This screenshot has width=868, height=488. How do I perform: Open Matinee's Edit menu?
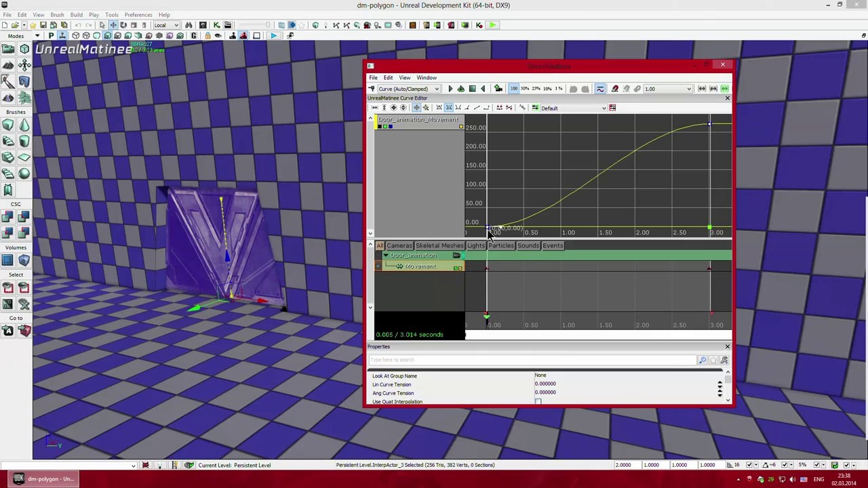click(388, 78)
